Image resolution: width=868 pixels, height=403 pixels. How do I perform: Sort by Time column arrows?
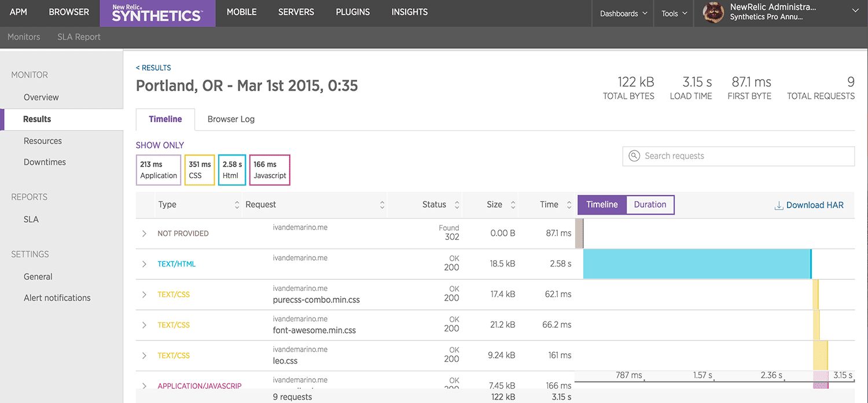coord(569,205)
